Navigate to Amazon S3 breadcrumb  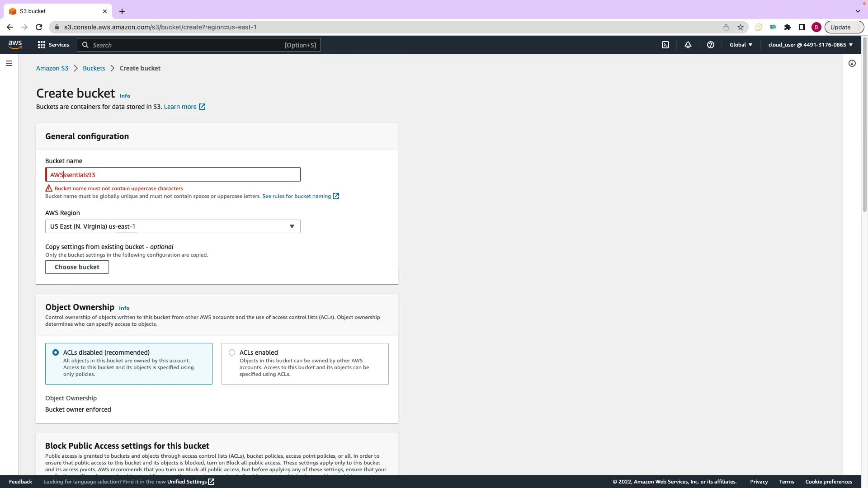tap(52, 68)
